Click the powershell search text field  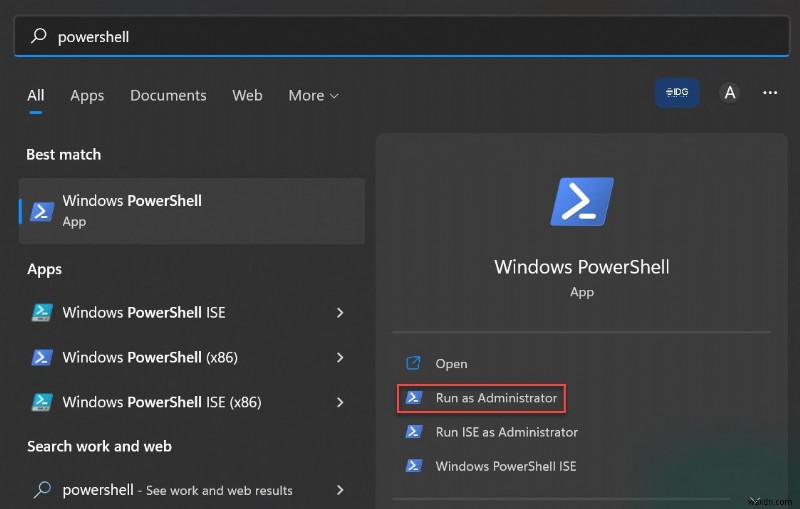(x=402, y=36)
